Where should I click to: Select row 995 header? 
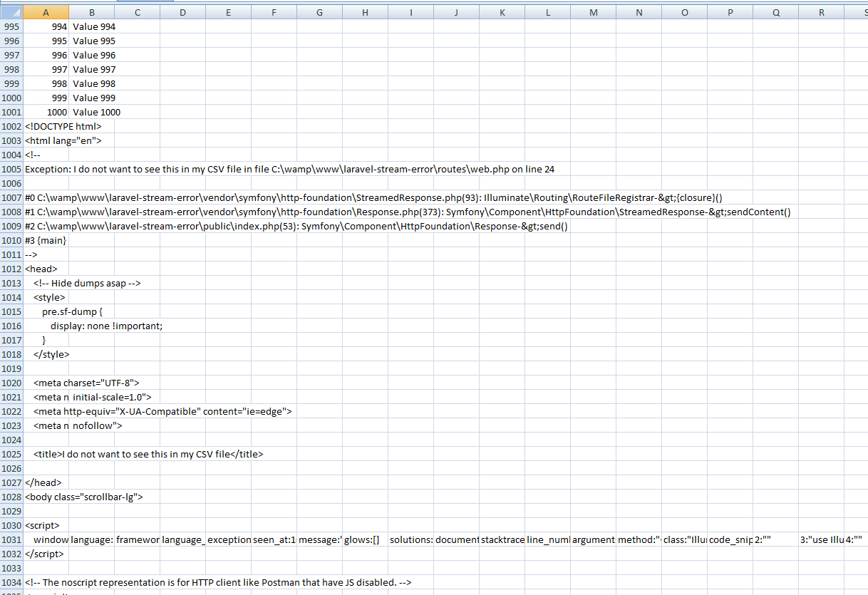(x=11, y=26)
